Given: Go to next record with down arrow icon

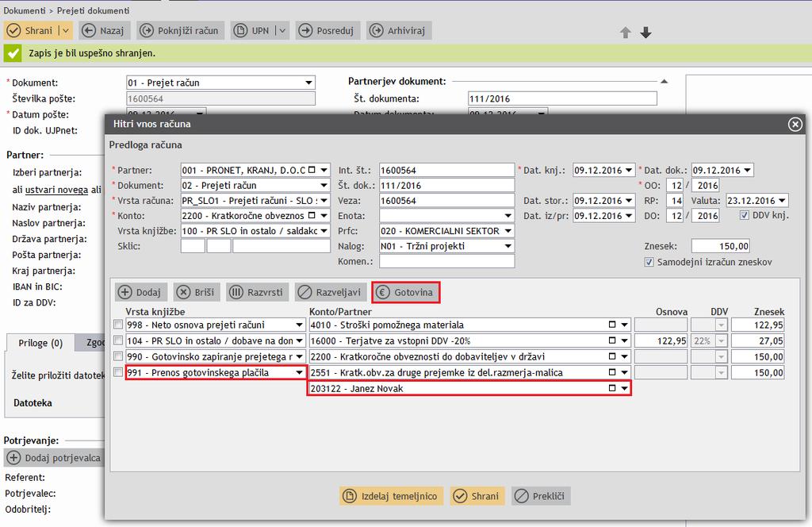Looking at the screenshot, I should coord(645,33).
